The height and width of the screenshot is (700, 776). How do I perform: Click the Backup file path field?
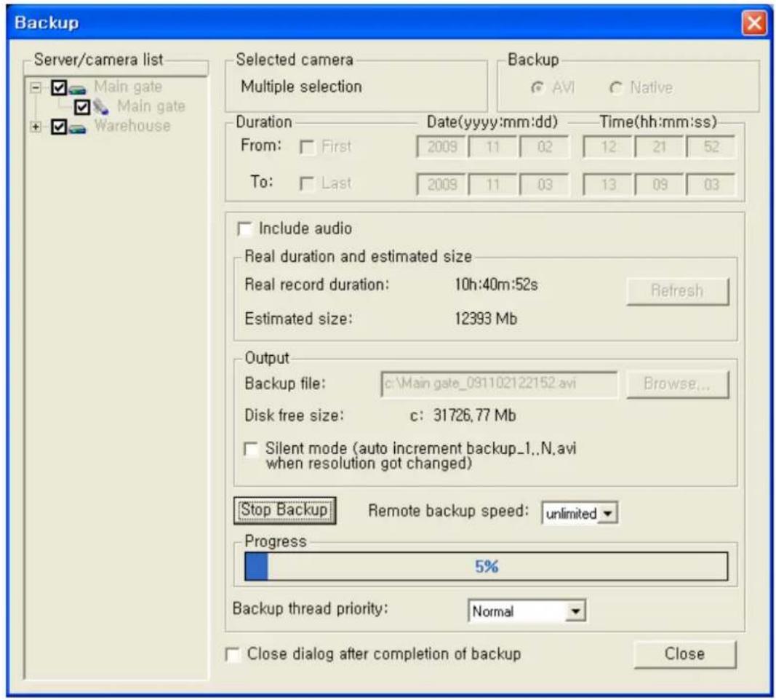499,383
